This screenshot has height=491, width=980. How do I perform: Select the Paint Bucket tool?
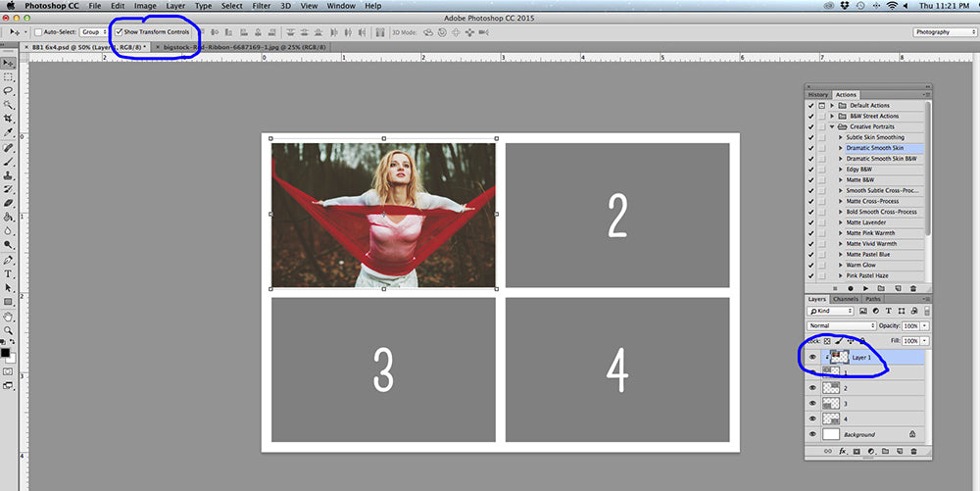tap(8, 217)
